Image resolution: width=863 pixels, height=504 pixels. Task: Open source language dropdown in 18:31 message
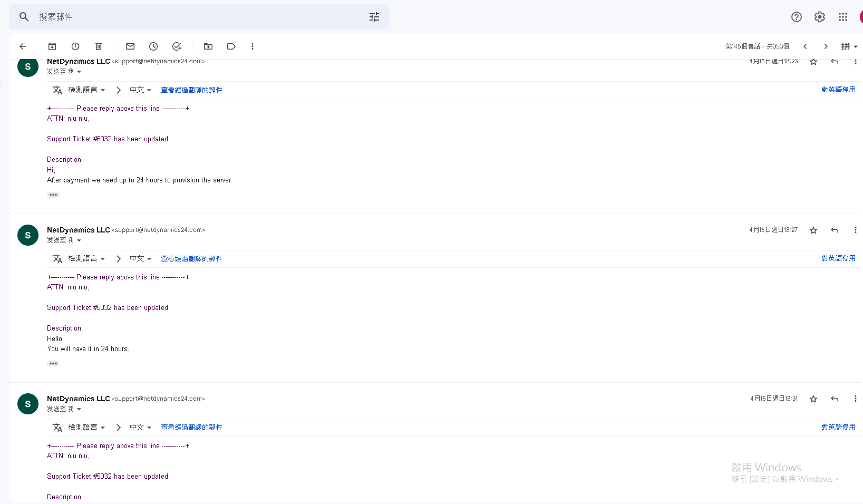86,428
